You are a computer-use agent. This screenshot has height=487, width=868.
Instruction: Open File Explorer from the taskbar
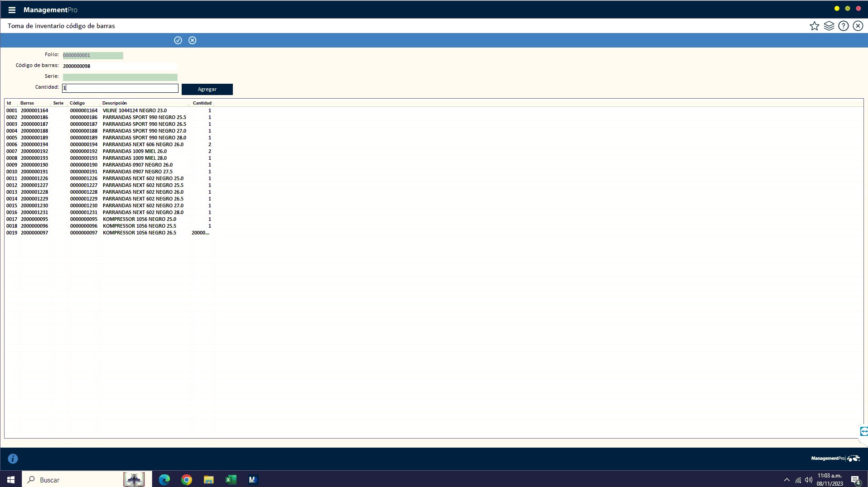[208, 479]
